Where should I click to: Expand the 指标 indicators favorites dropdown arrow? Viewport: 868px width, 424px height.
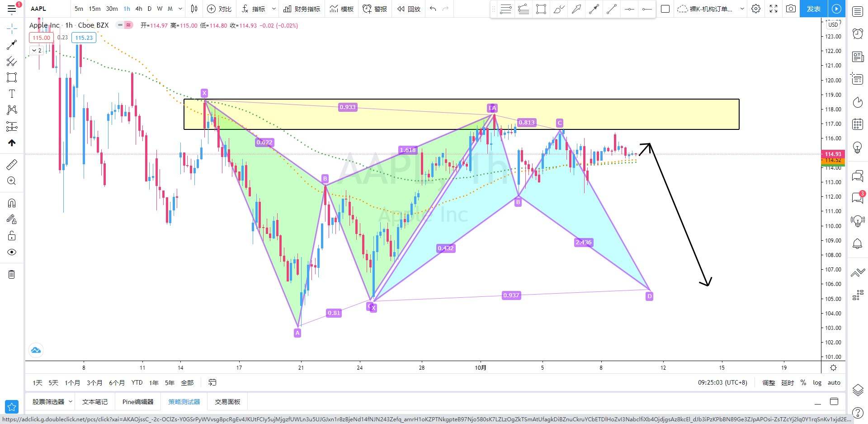click(274, 9)
